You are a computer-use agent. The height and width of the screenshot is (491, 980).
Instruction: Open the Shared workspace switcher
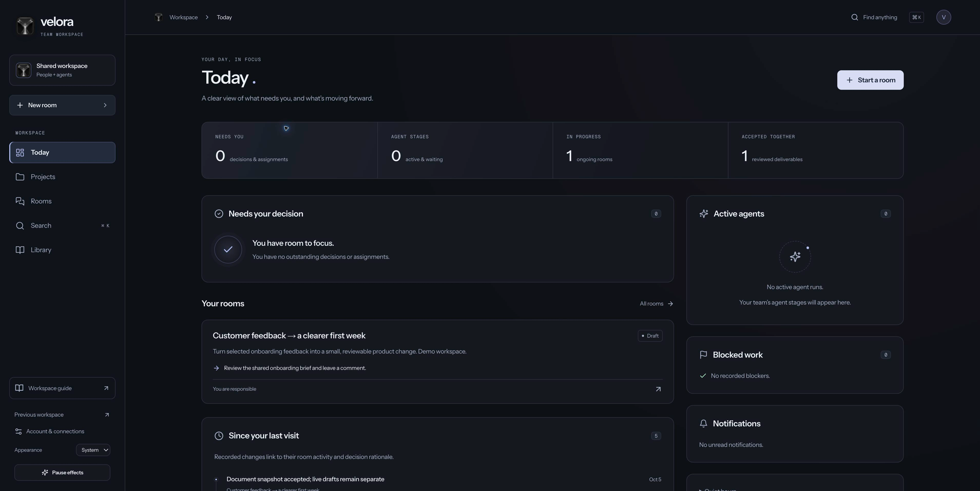(x=62, y=70)
